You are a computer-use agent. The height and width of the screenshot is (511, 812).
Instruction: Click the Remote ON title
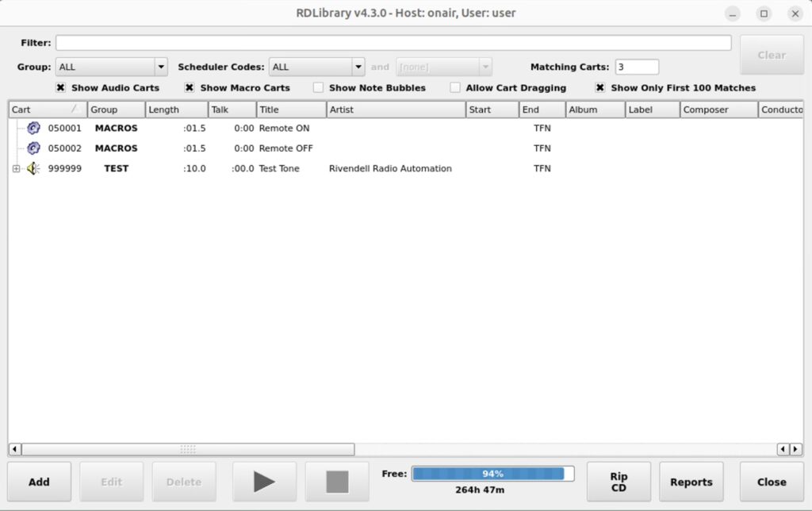284,128
